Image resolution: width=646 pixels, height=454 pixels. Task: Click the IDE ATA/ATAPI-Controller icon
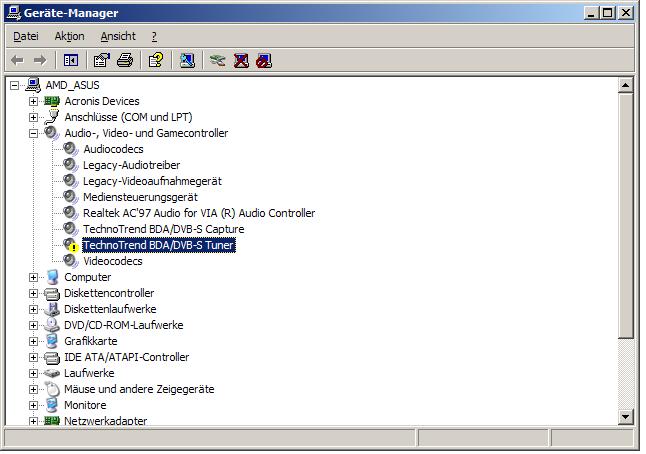tap(52, 357)
